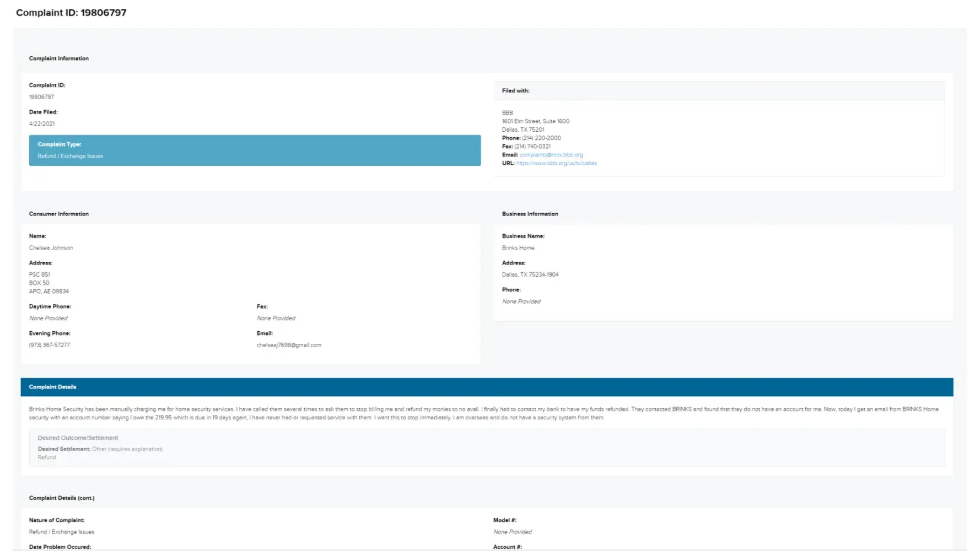Image resolution: width=980 pixels, height=551 pixels.
Task: Click the Consumer Information section heading
Action: tap(59, 214)
